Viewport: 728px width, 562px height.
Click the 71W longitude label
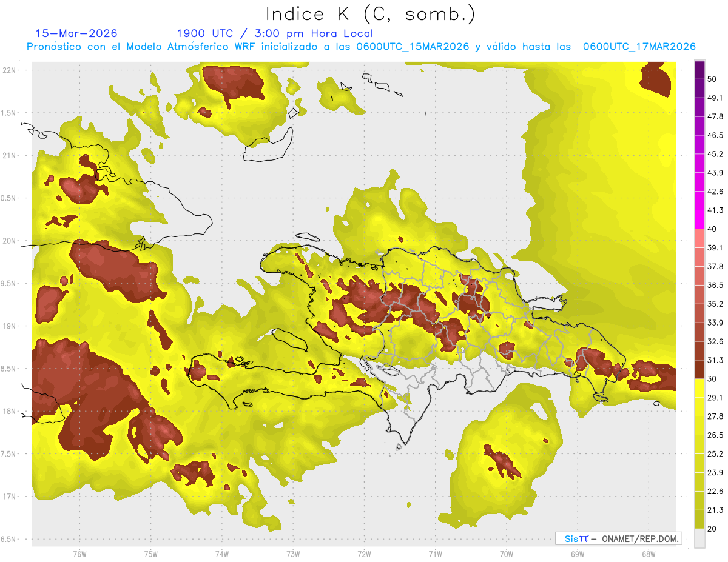click(435, 554)
